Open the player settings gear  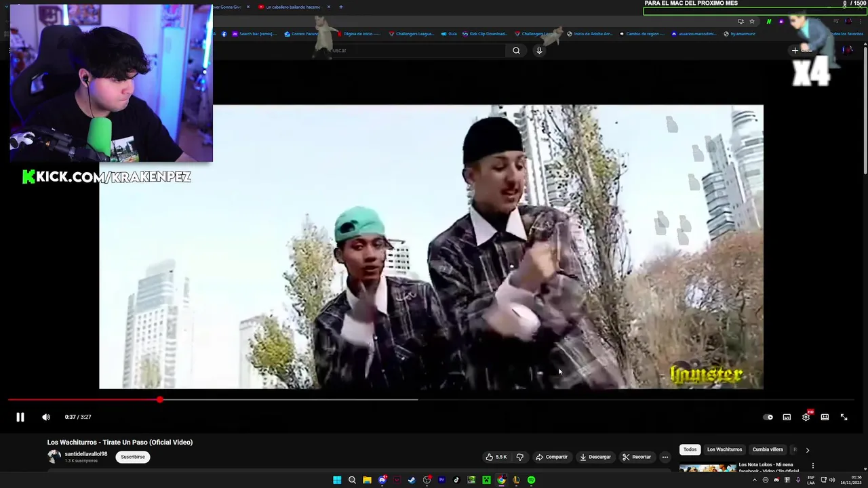pyautogui.click(x=806, y=417)
